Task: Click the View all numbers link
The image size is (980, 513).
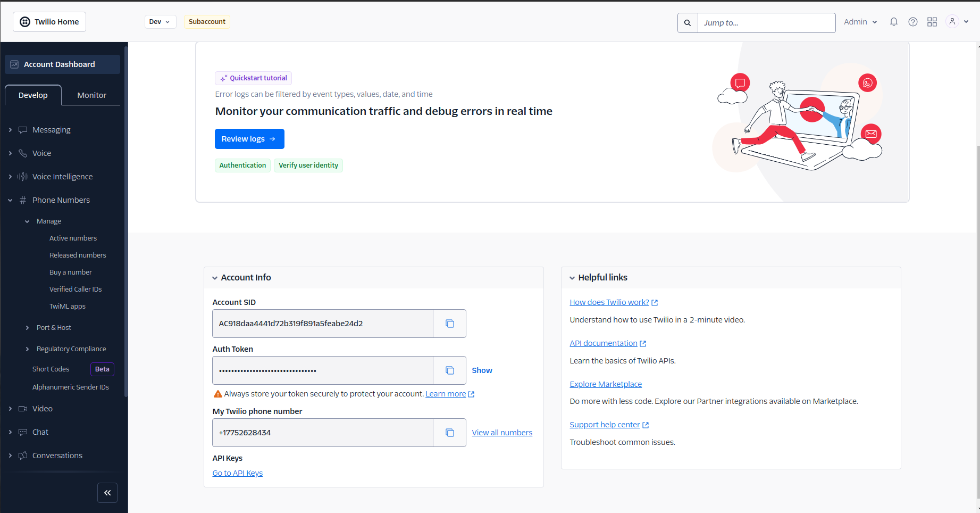Action: click(x=502, y=433)
